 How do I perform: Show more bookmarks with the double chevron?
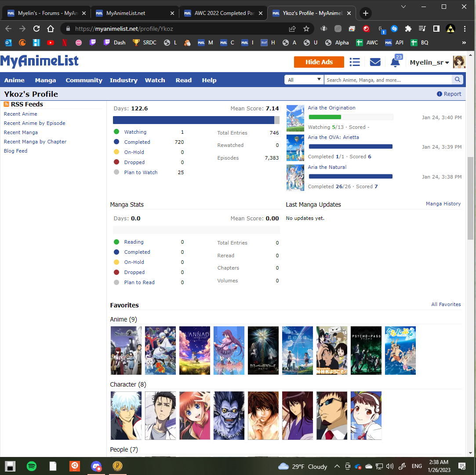464,43
